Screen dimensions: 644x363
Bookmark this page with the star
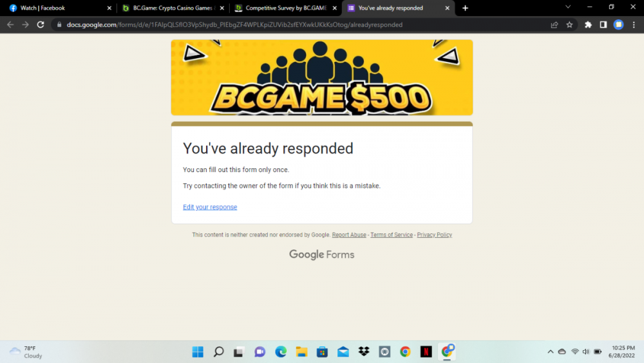click(x=569, y=25)
